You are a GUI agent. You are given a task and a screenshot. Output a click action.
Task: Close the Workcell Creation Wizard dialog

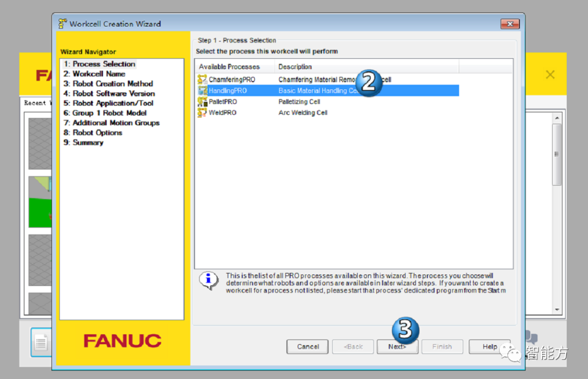point(510,24)
